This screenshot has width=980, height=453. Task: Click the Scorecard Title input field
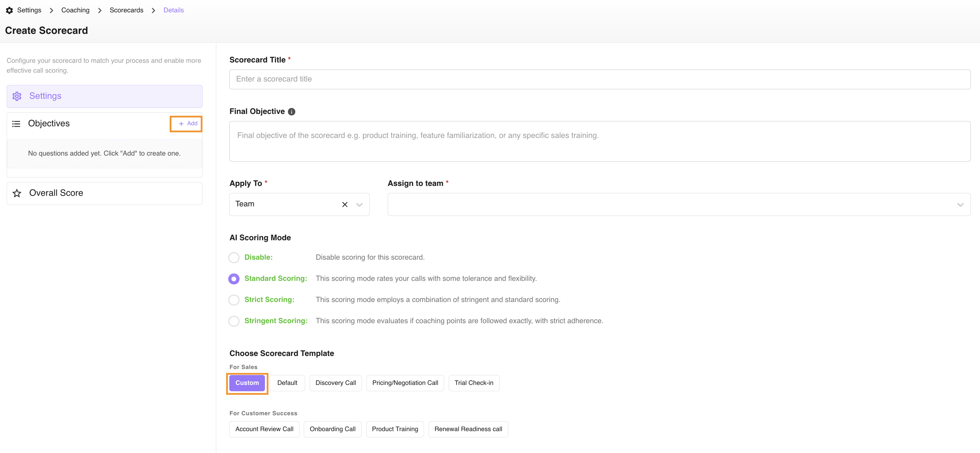tap(599, 79)
